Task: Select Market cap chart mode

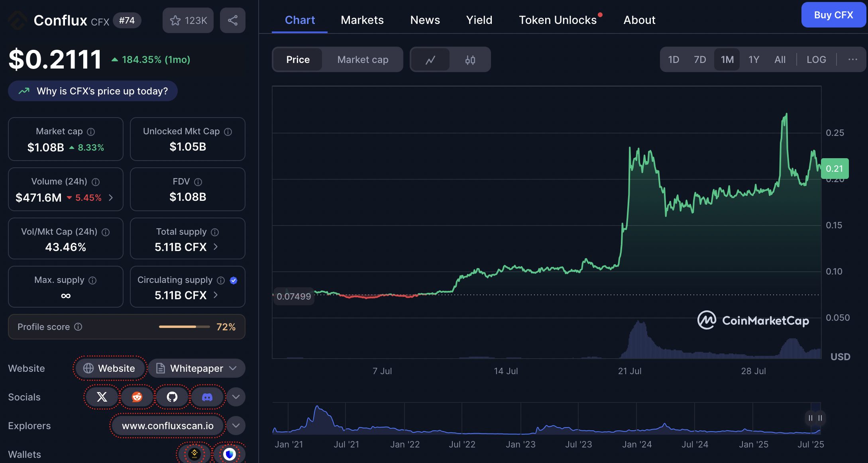Action: coord(363,60)
